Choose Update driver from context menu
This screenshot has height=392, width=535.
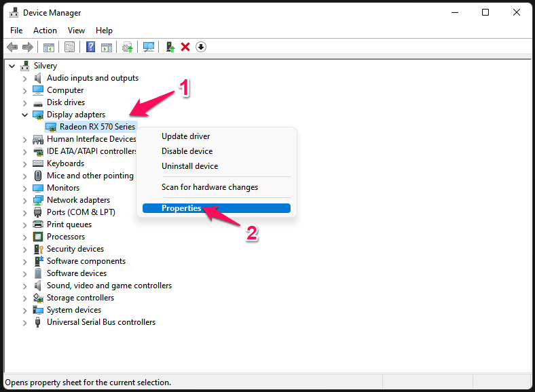217,136
